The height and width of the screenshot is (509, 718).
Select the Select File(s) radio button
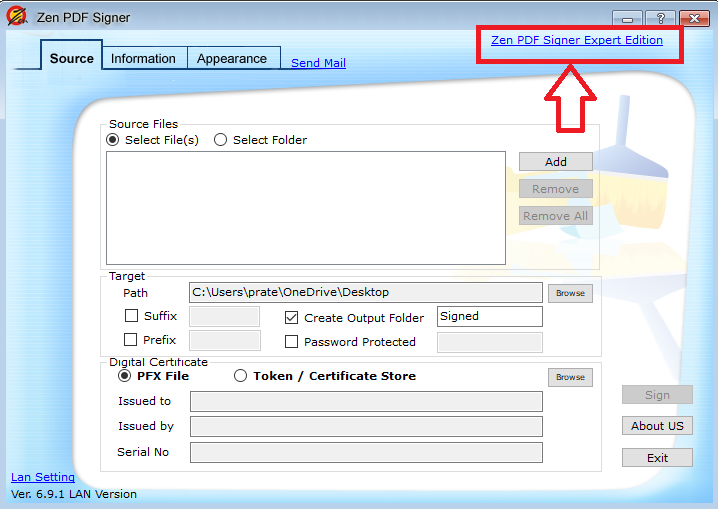tap(113, 140)
